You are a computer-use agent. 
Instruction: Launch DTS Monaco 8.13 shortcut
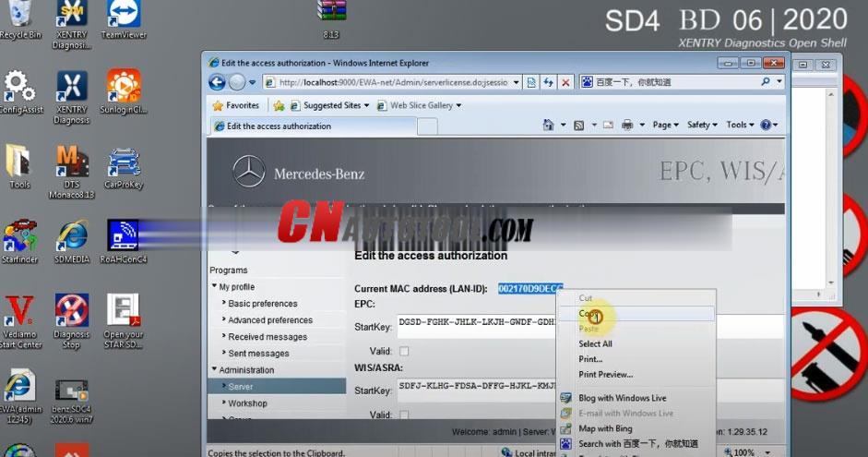point(72,172)
